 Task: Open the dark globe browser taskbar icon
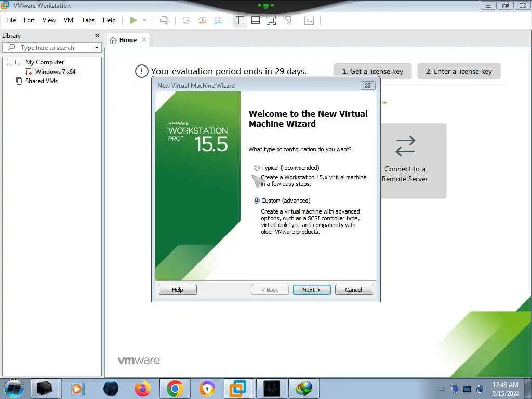[111, 389]
